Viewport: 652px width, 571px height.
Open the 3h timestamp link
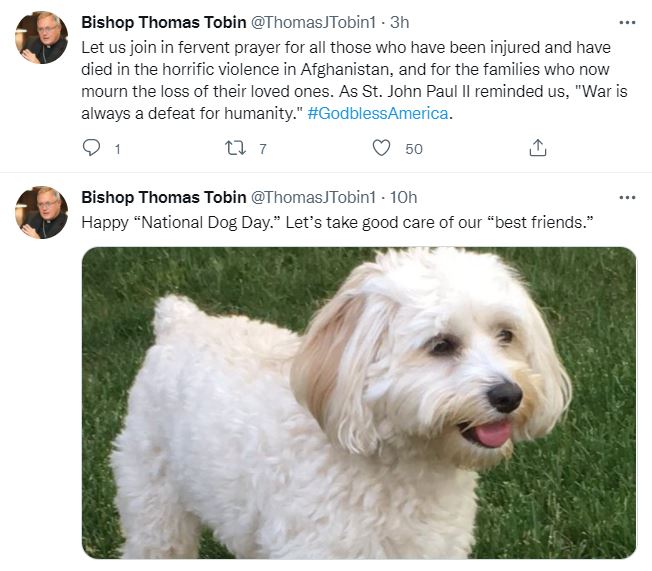point(399,22)
